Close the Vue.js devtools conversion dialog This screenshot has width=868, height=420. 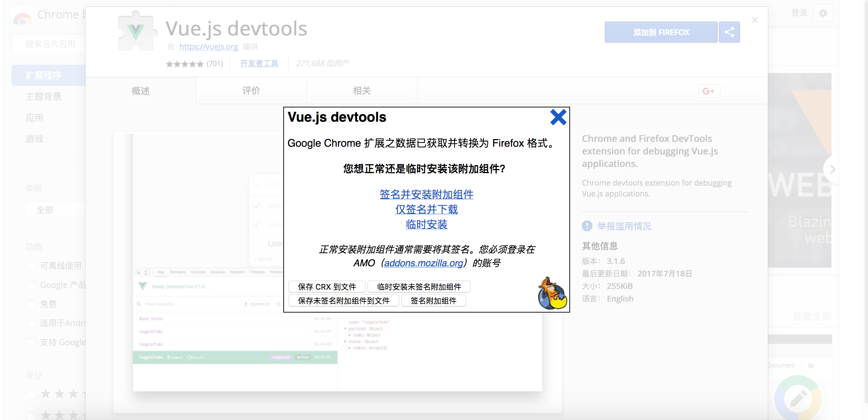(558, 118)
